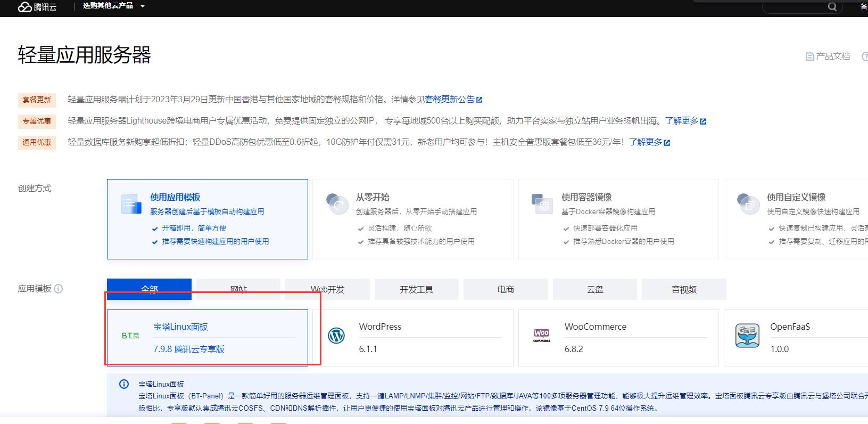The height and width of the screenshot is (424, 868).
Task: Select the 使用自定义镜像 creation option
Action: pos(796,219)
